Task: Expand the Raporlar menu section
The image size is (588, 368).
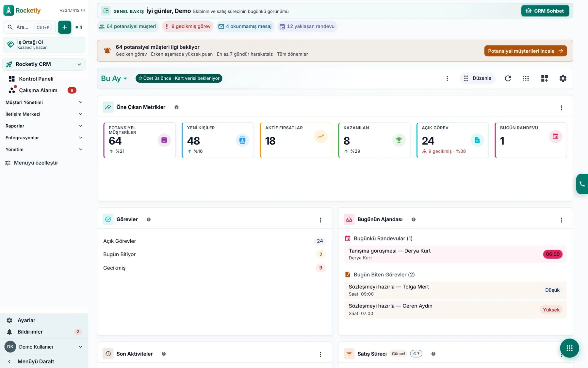Action: point(44,126)
